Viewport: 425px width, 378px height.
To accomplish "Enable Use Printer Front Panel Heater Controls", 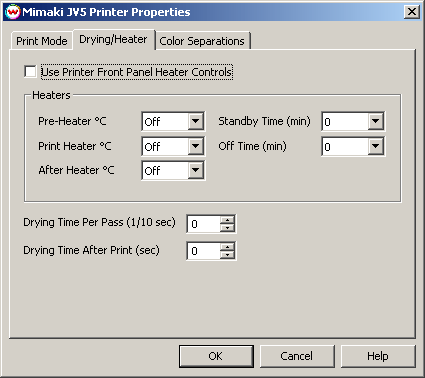I will point(30,72).
